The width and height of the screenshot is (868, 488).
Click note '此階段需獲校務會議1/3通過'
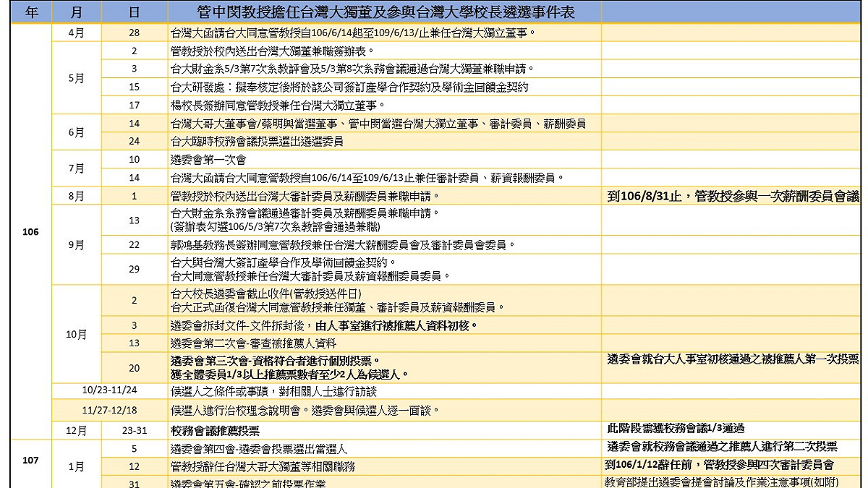[x=675, y=427]
